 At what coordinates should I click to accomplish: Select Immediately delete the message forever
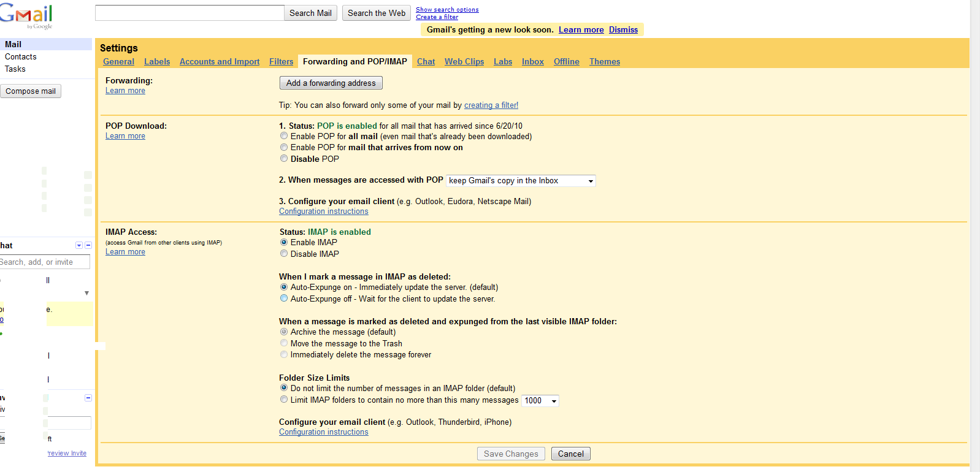click(283, 354)
